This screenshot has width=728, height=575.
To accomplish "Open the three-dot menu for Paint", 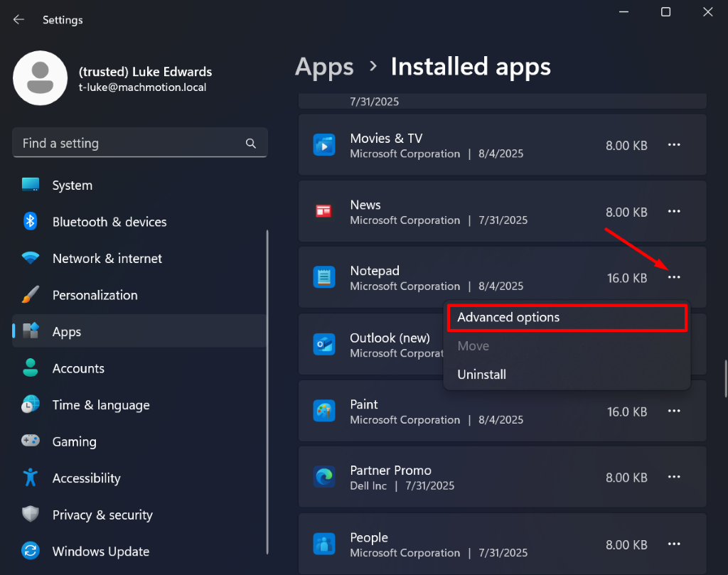I will click(673, 411).
